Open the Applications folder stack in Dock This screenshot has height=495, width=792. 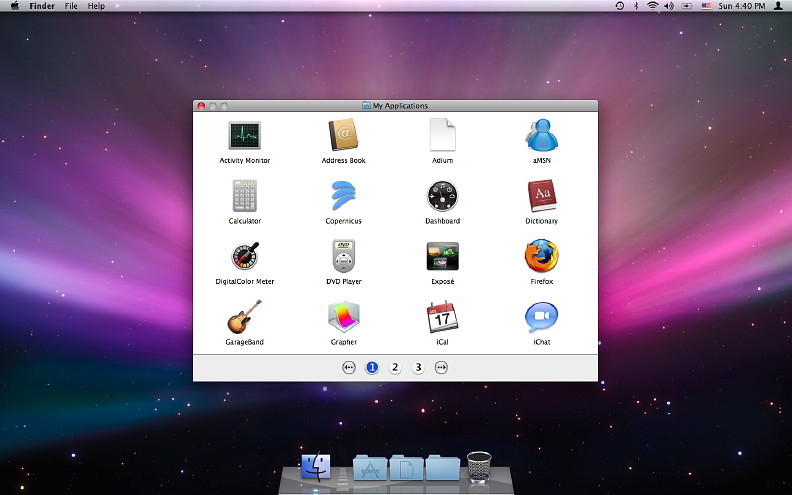(x=370, y=468)
